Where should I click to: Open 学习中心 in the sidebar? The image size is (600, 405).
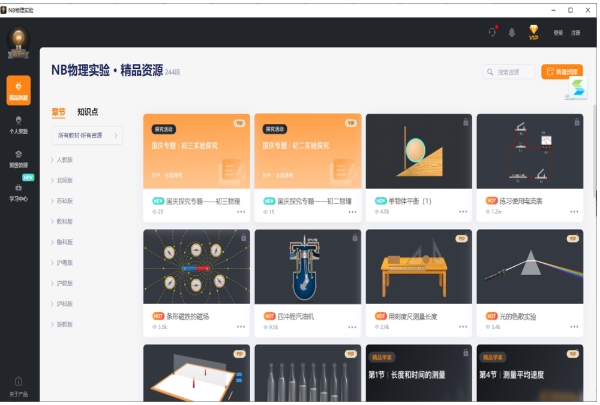(x=18, y=189)
